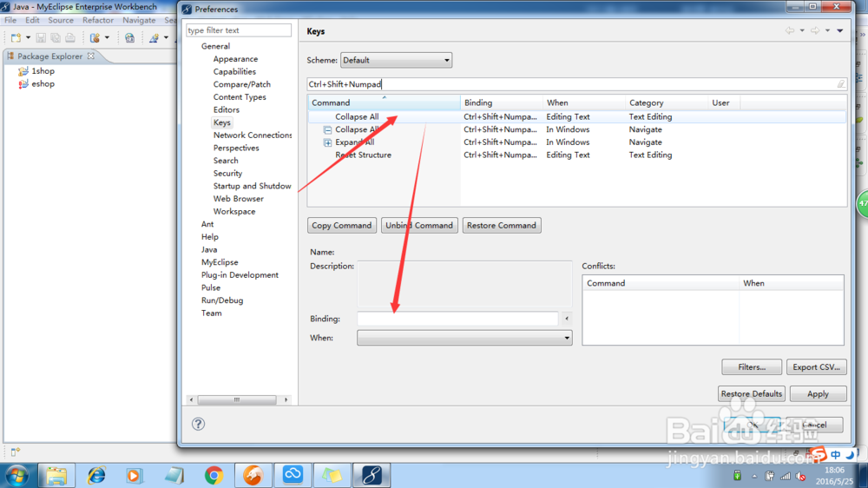Click in the Binding input field
868x488 pixels.
[x=457, y=319]
